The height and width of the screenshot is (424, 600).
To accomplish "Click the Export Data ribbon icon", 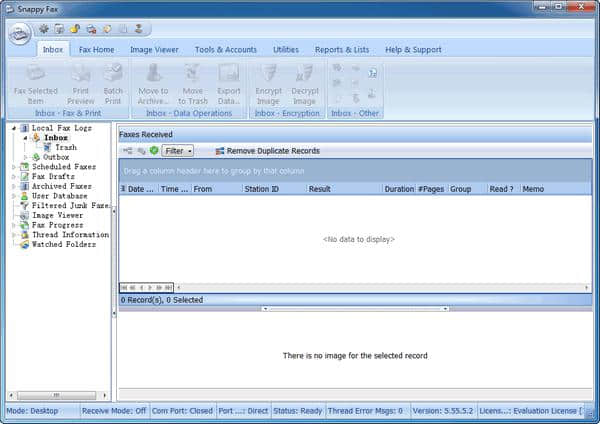I will (229, 73).
